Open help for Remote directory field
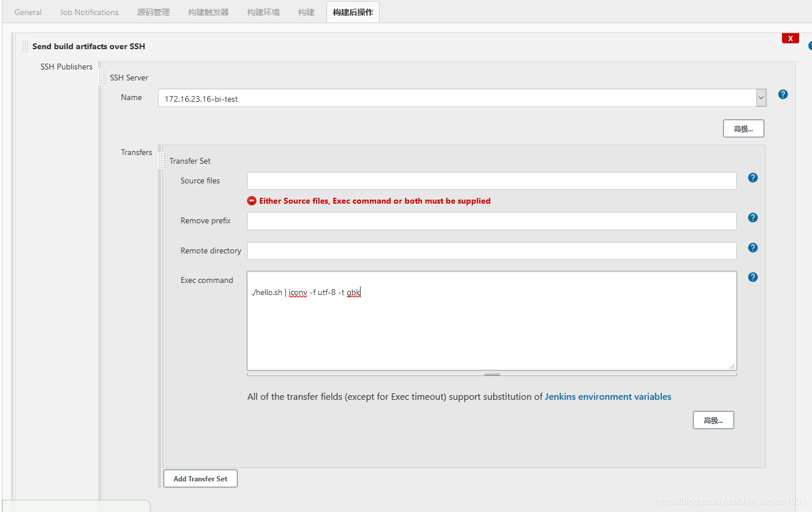This screenshot has width=812, height=512. (x=752, y=248)
